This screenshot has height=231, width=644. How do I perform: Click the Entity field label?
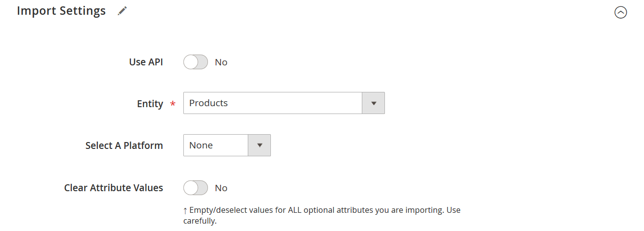150,104
